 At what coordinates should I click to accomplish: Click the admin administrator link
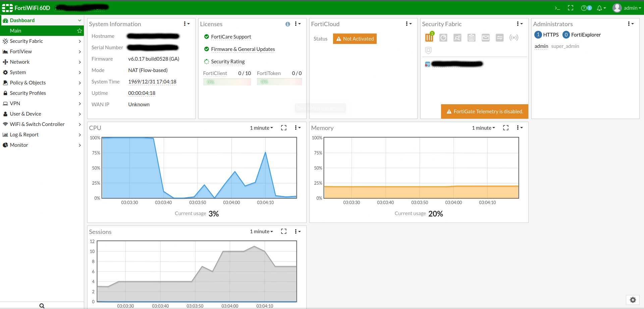[541, 46]
